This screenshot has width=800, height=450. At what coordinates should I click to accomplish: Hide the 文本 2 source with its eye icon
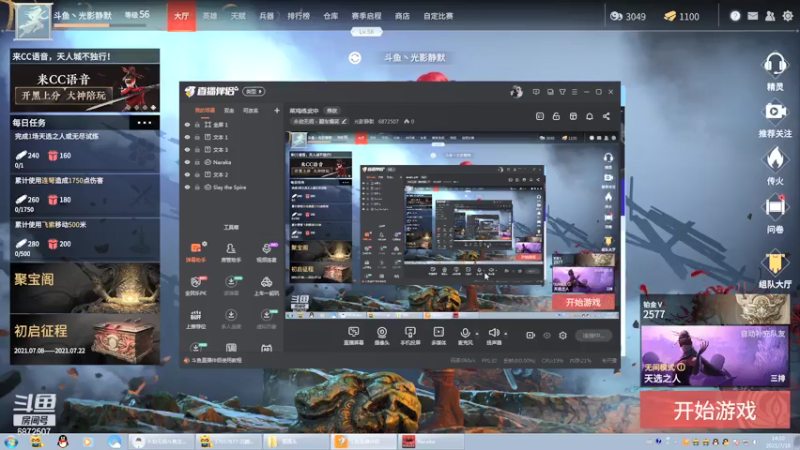point(187,174)
